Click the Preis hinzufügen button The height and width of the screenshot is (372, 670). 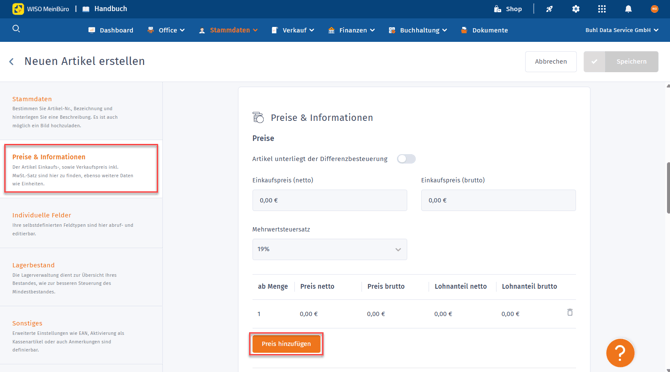286,344
